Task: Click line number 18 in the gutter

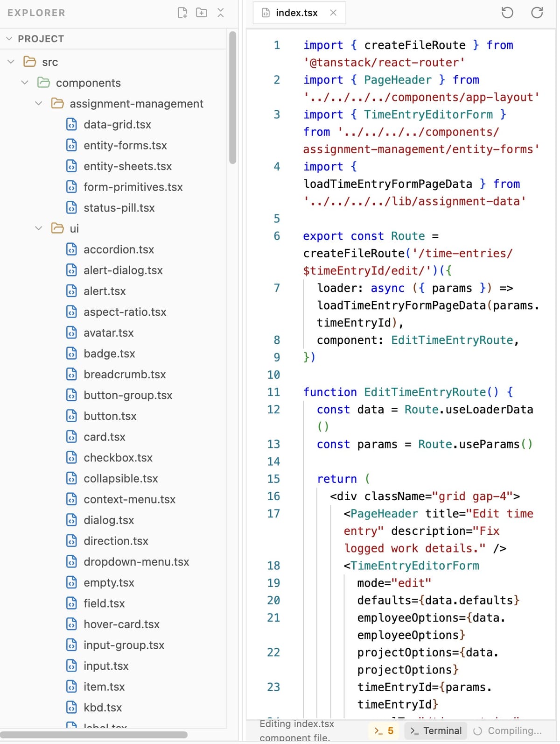Action: [x=273, y=566]
